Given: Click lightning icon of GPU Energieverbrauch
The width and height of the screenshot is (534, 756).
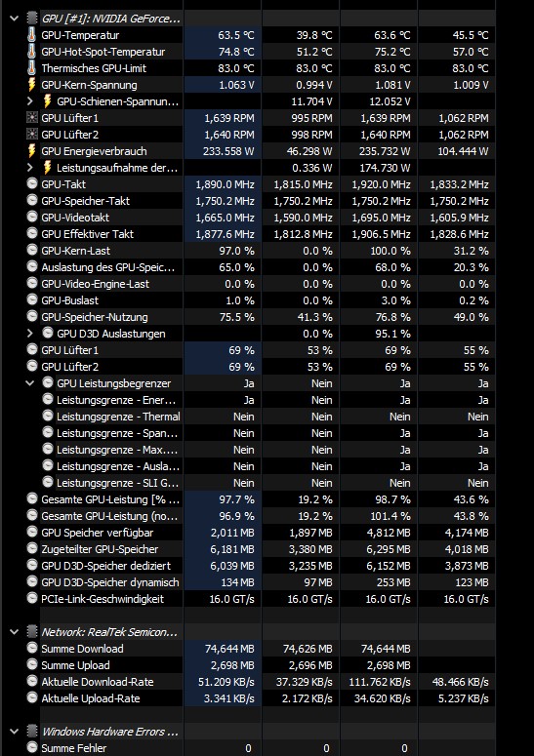Looking at the screenshot, I should [x=32, y=151].
